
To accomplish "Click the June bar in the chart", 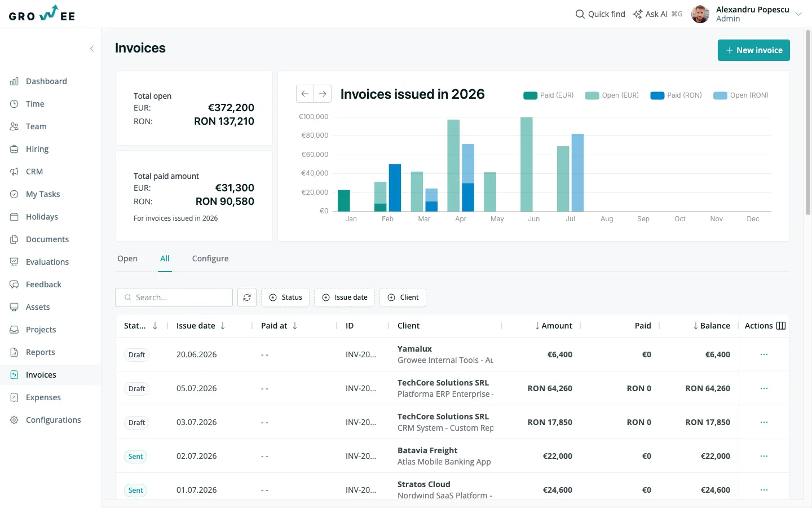I will pyautogui.click(x=527, y=164).
